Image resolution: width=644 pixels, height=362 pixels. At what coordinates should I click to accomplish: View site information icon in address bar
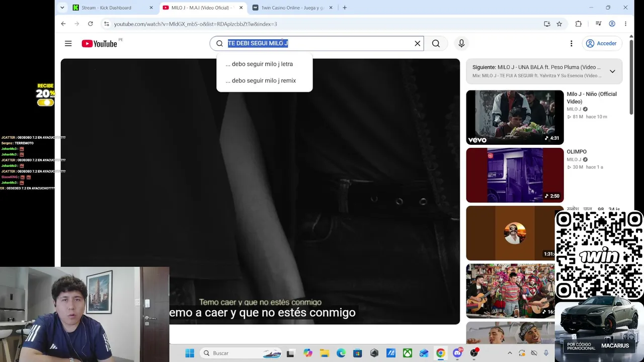[106, 24]
